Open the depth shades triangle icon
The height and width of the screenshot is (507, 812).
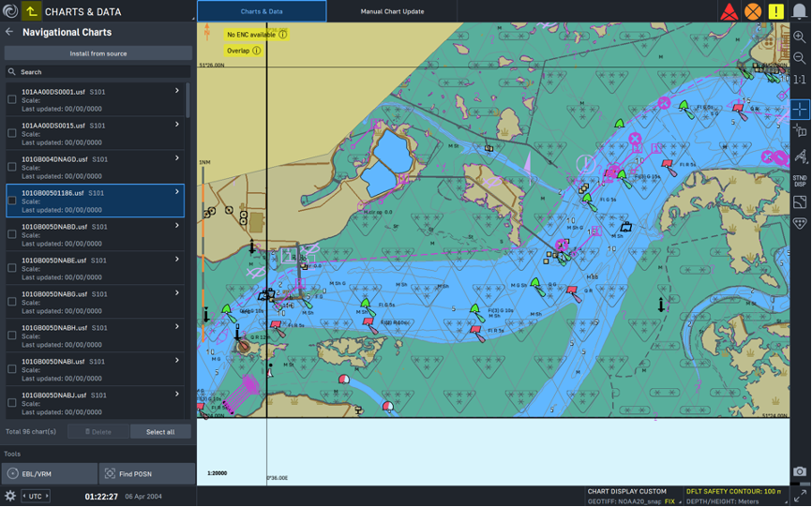pyautogui.click(x=800, y=223)
